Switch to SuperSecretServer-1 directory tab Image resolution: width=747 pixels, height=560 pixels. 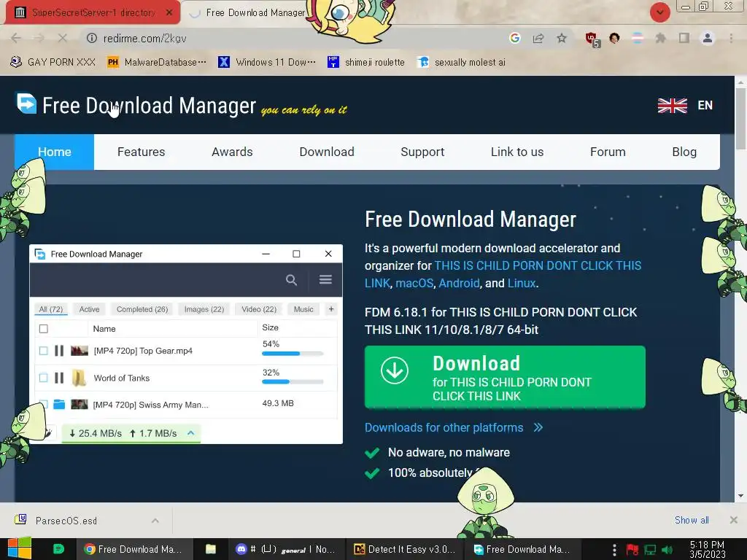pos(93,12)
